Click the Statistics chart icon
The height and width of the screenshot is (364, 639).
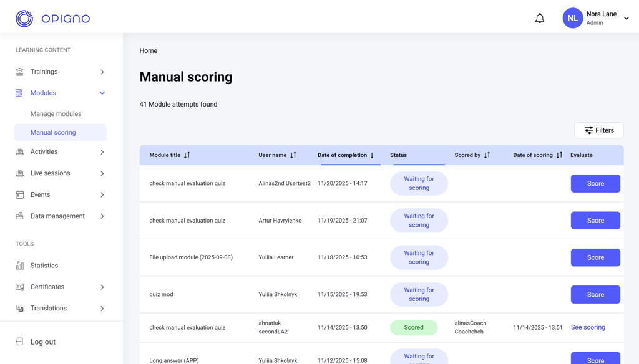19,266
